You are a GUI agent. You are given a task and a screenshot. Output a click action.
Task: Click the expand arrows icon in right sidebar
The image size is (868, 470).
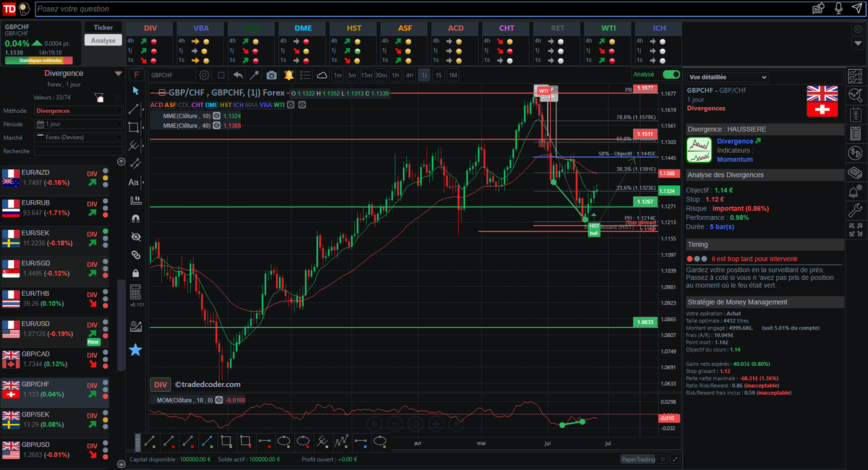pyautogui.click(x=856, y=230)
